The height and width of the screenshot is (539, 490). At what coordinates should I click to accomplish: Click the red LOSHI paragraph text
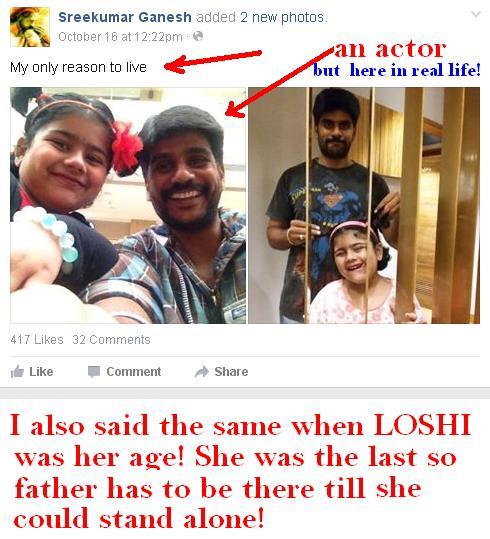click(x=240, y=472)
